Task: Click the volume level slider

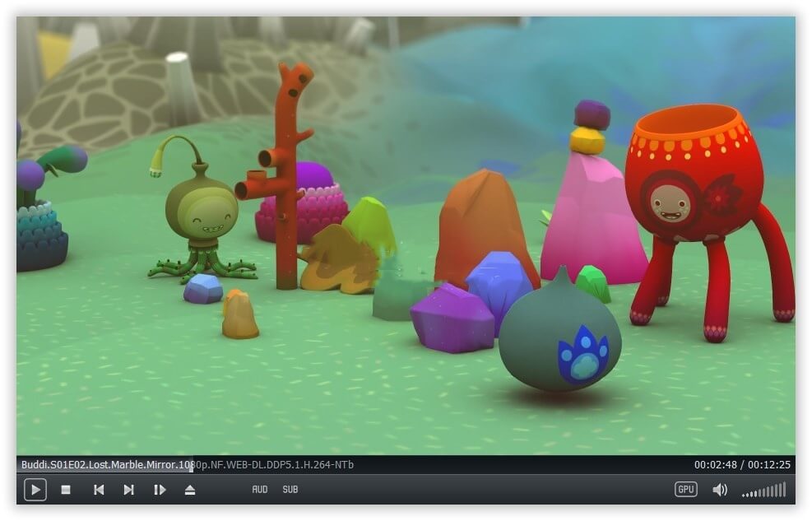Action: 763,491
